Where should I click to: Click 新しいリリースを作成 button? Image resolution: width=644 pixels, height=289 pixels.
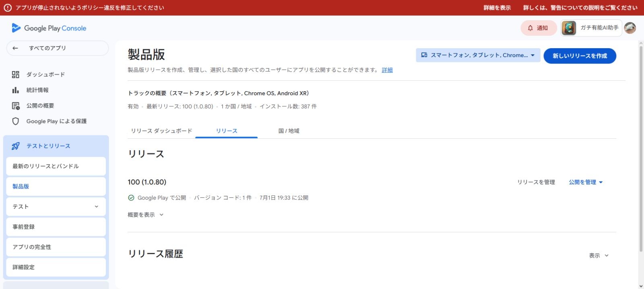[x=580, y=56]
